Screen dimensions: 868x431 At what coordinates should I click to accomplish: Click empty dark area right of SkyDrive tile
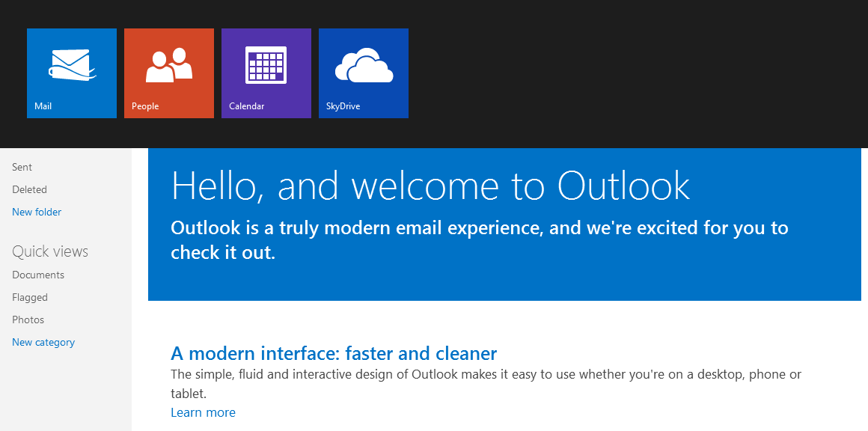pos(636,73)
